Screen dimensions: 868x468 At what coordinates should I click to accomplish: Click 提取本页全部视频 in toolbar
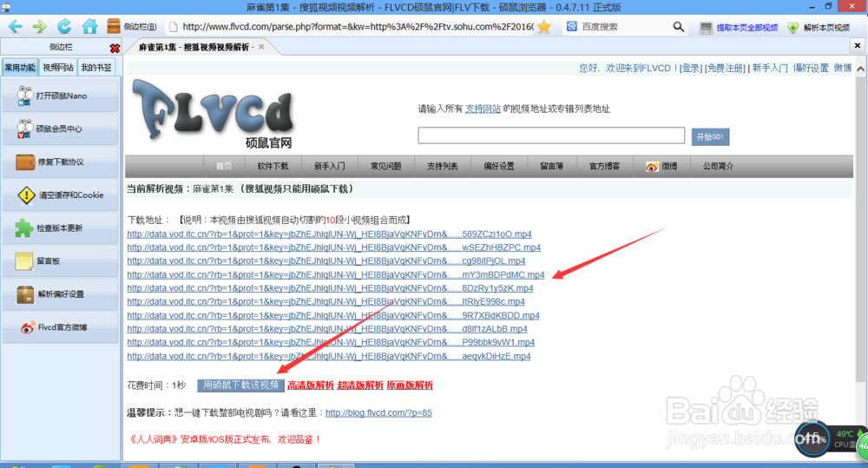click(x=739, y=27)
